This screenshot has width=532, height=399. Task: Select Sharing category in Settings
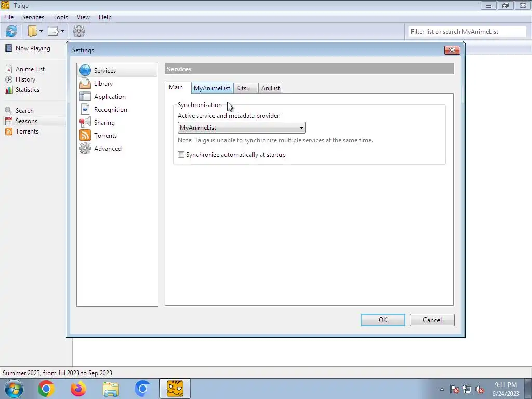pos(117,123)
